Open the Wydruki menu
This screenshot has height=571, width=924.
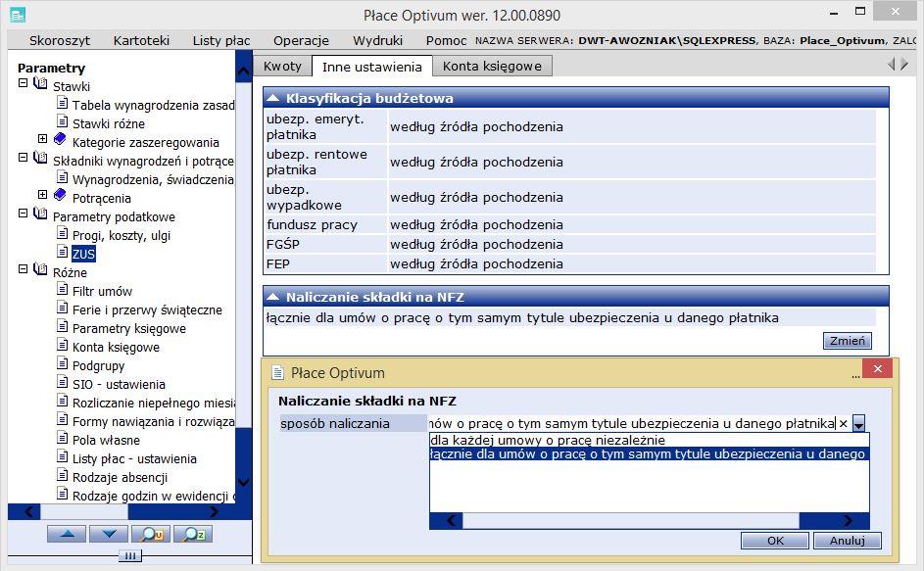point(377,41)
